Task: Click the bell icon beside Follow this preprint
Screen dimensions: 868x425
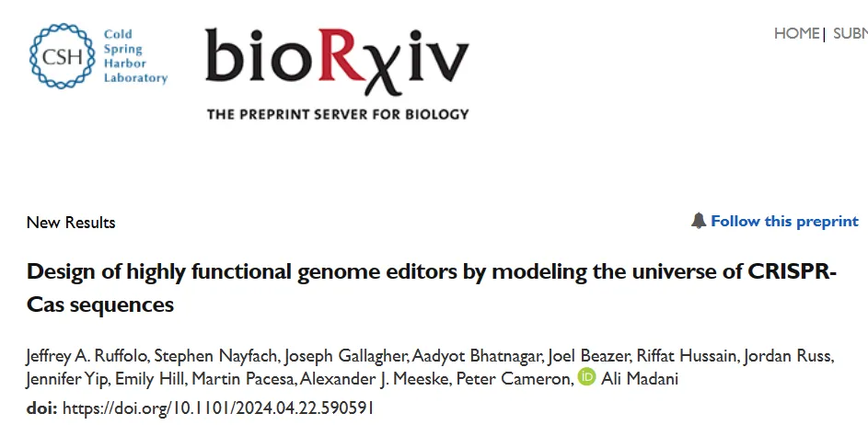Action: point(699,221)
